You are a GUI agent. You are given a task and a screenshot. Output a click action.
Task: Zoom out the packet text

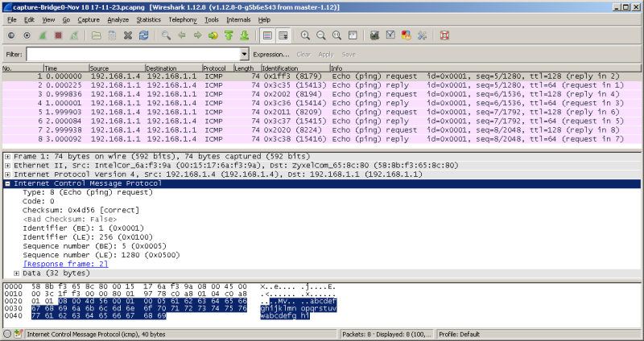[320, 35]
